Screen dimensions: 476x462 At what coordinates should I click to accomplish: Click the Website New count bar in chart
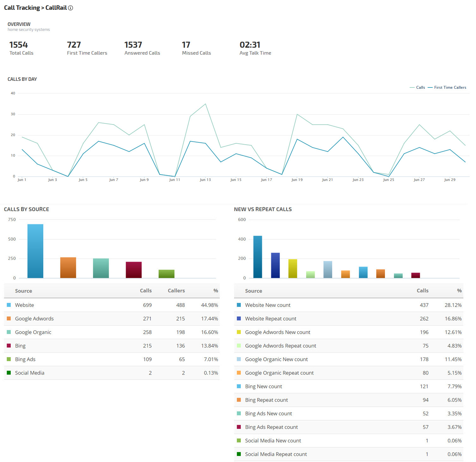coord(258,257)
